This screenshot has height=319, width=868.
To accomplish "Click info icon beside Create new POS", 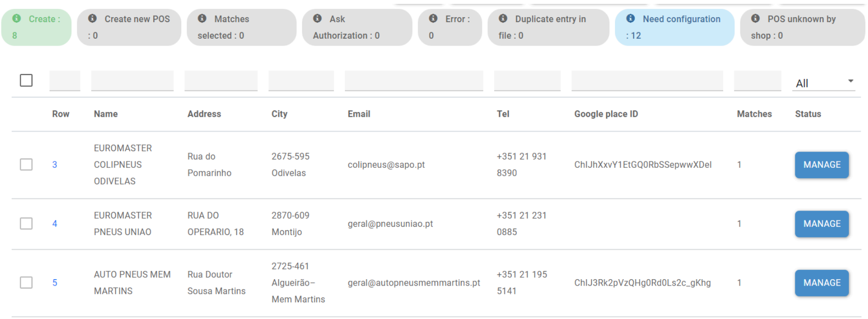I will click(92, 18).
